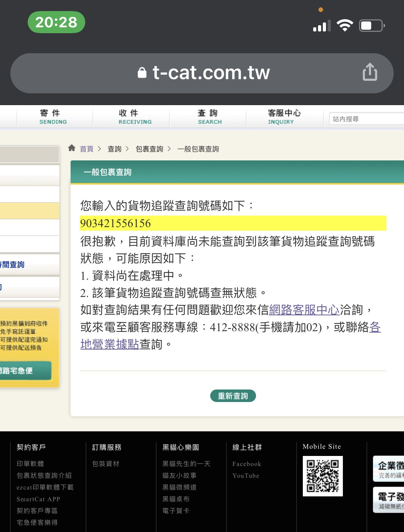Open the Facebook footer link
The height and width of the screenshot is (532, 404).
click(x=247, y=464)
